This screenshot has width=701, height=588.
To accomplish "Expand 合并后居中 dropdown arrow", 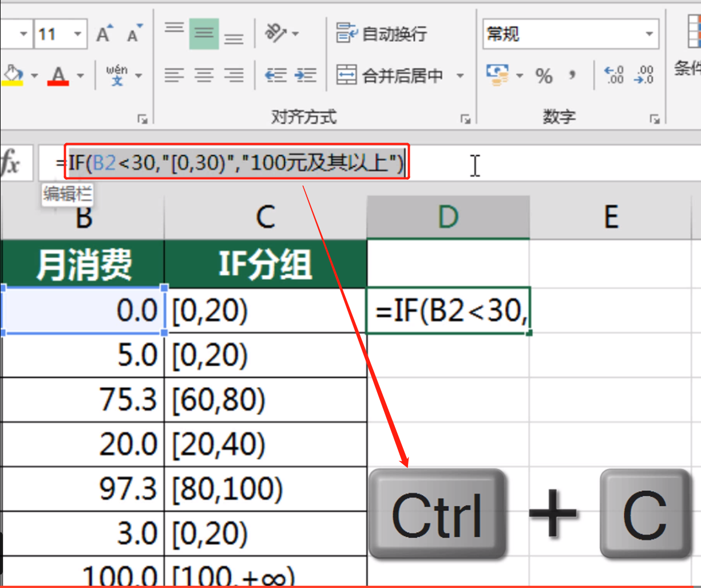I will pyautogui.click(x=460, y=76).
